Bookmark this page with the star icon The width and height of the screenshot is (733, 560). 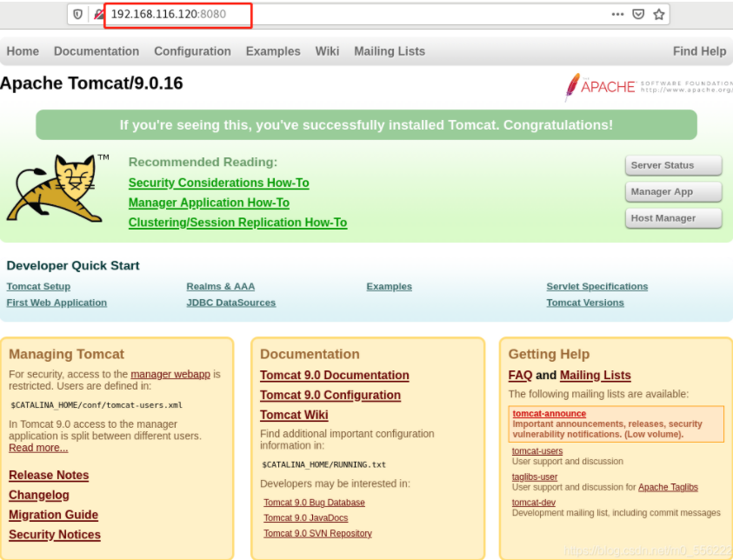pos(659,15)
